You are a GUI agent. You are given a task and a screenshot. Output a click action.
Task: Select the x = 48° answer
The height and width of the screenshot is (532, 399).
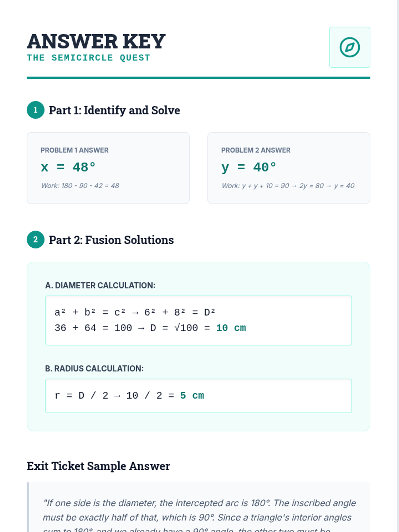[68, 167]
